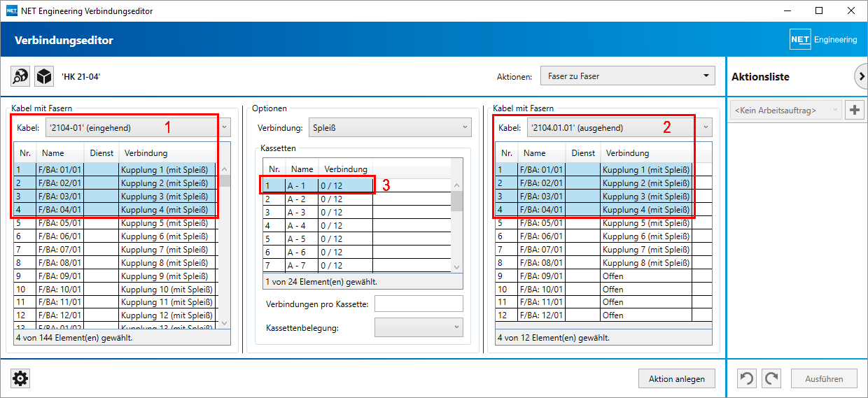Viewport: 868px width, 398px height.
Task: Click the 3D cube object icon
Action: pos(43,76)
